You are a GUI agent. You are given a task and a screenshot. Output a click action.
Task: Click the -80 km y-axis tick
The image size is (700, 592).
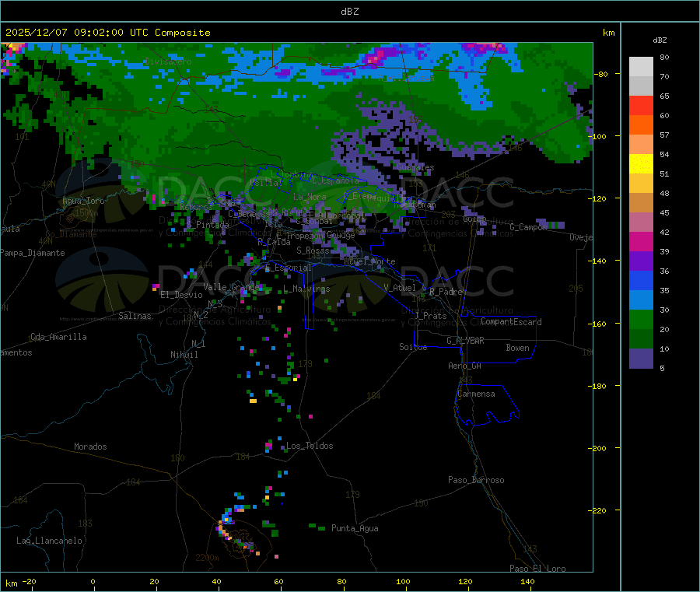coord(600,74)
